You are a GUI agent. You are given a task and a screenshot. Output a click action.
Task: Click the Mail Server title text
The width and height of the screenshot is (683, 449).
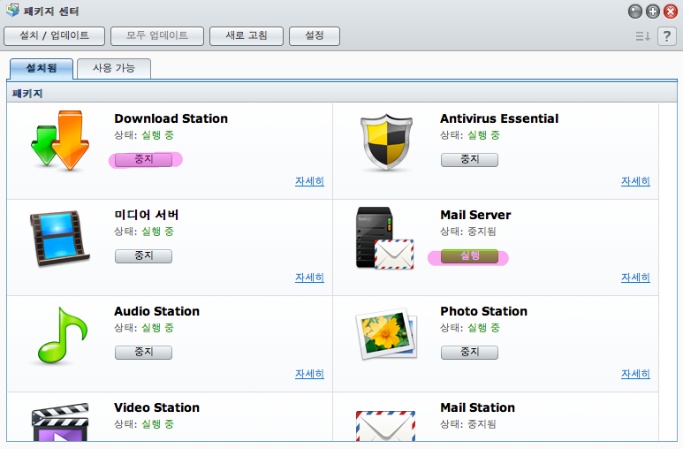point(476,215)
